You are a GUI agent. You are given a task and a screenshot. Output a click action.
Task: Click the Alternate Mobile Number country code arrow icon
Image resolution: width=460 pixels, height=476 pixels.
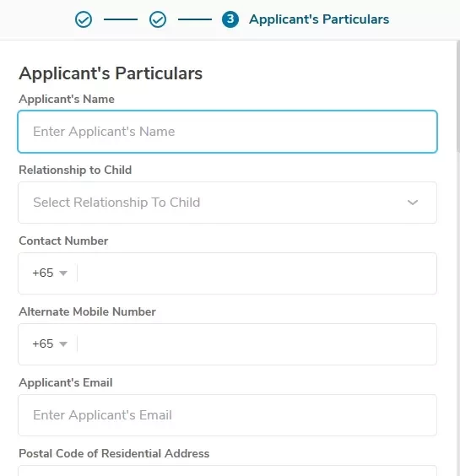(x=63, y=344)
